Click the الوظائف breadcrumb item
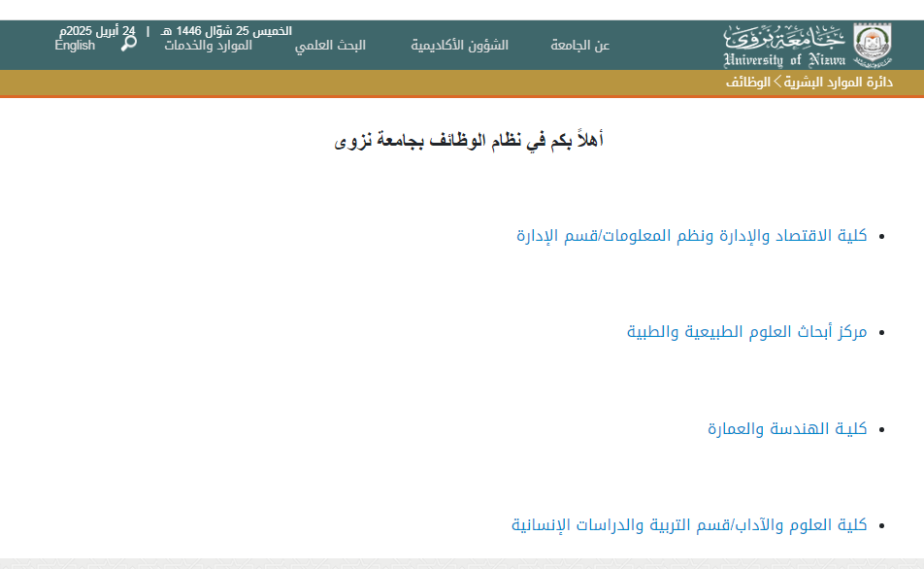The image size is (924, 569). [x=748, y=83]
